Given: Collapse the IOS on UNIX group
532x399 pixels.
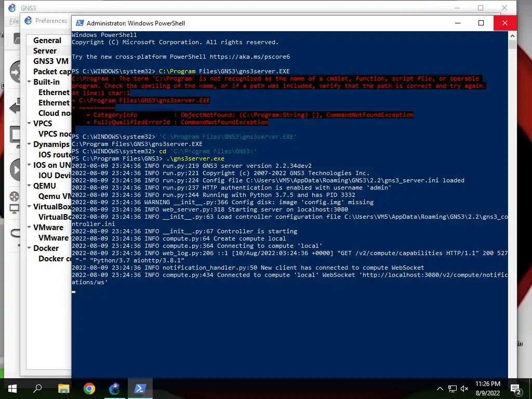Looking at the screenshot, I should 29,165.
